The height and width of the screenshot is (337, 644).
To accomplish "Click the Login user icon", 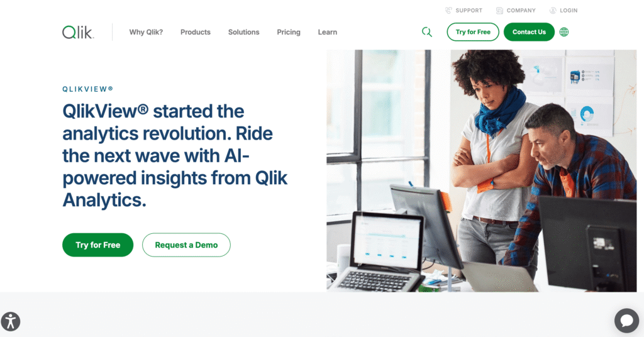I will click(x=553, y=10).
